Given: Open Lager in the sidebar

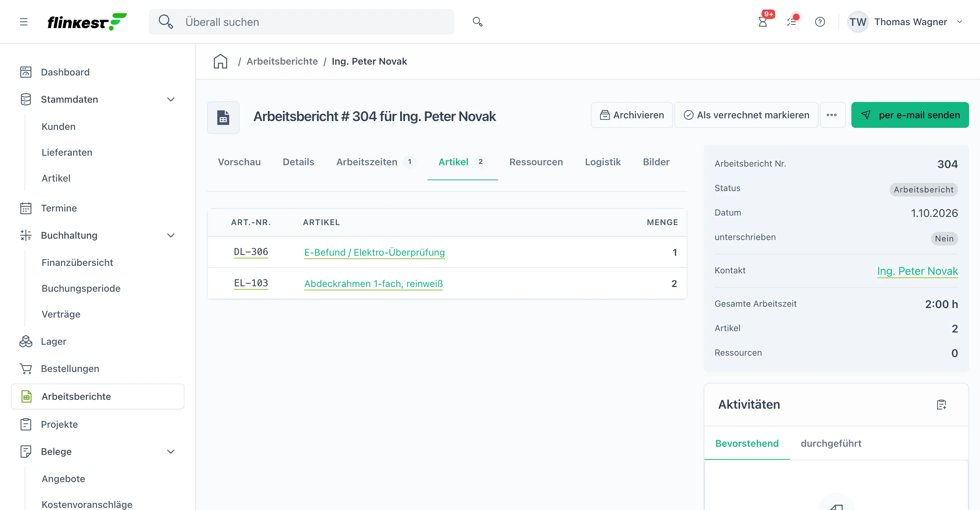Looking at the screenshot, I should coord(53,341).
